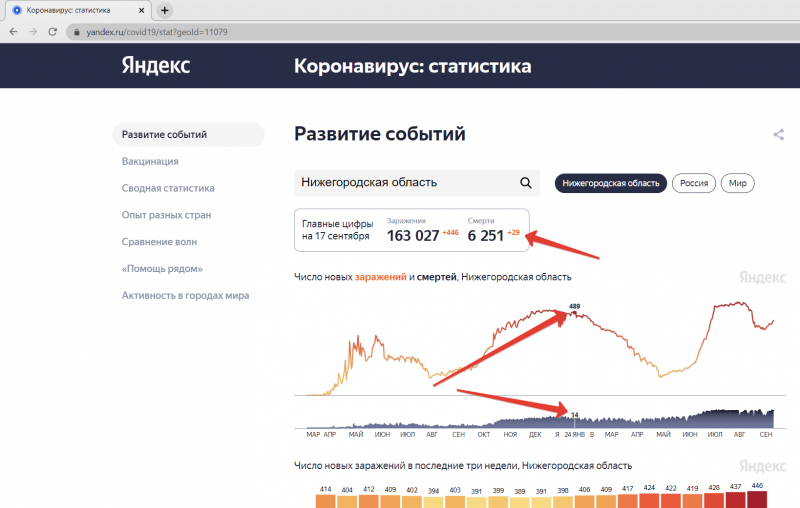
Task: Click the lock icon in address bar
Action: [77, 32]
